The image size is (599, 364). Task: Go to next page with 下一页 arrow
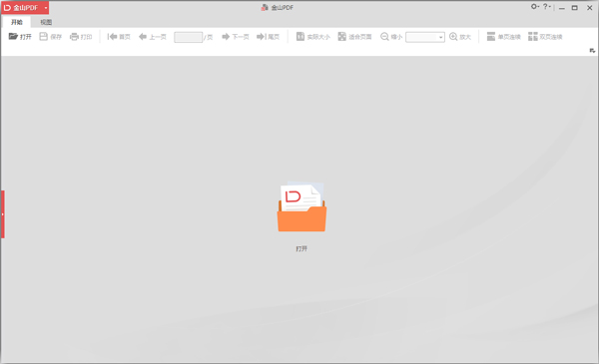pyautogui.click(x=226, y=37)
